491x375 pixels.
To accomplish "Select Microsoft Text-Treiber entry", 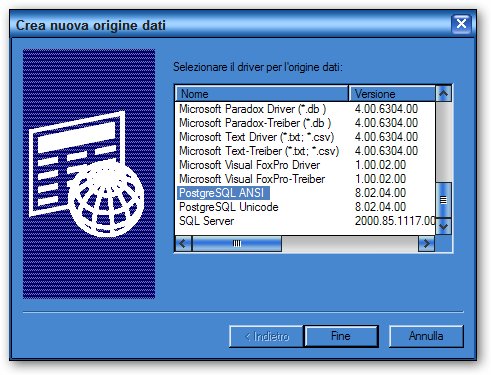I will pos(259,151).
